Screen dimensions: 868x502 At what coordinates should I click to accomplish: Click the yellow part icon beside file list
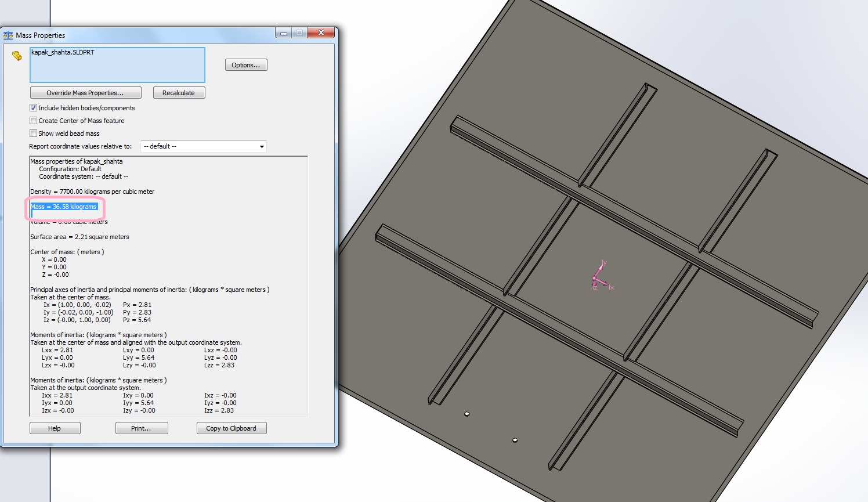[17, 56]
